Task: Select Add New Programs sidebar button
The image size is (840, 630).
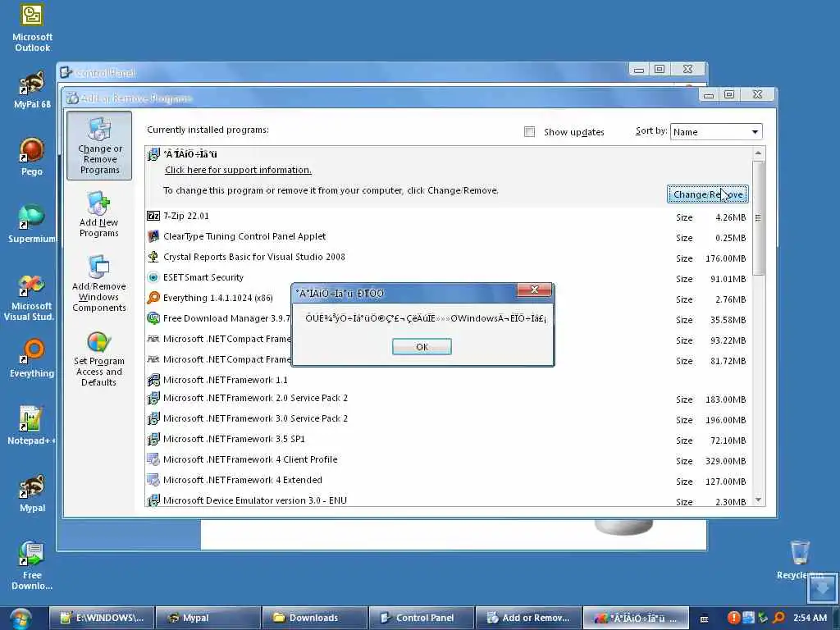Action: [x=99, y=214]
